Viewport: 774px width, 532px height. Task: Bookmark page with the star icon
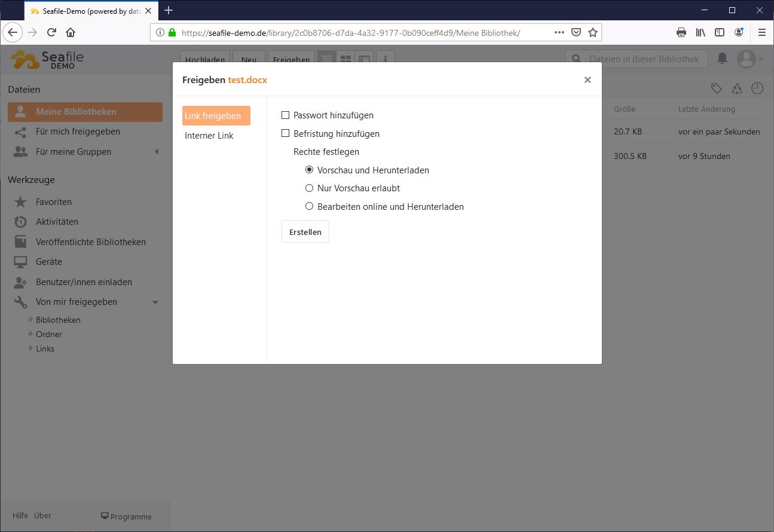(592, 32)
